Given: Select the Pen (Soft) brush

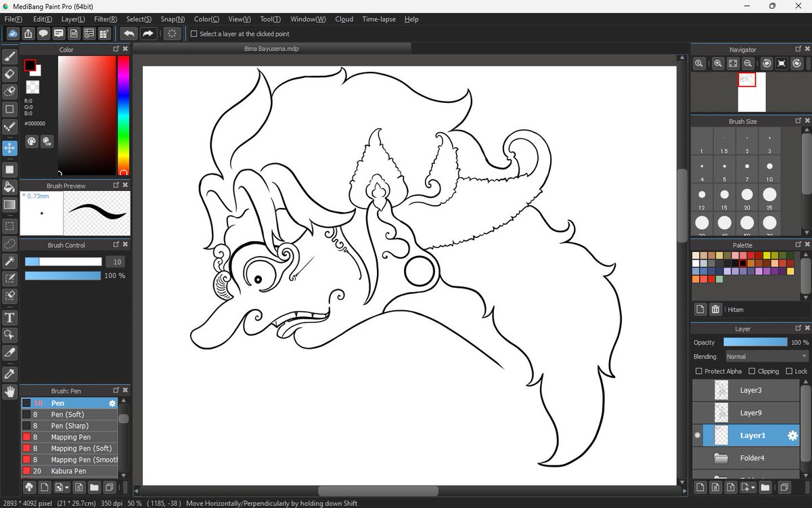Looking at the screenshot, I should 69,415.
